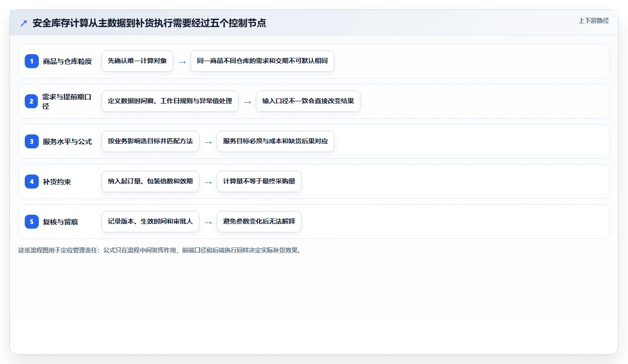Select the 商品与仓库粒度 step label
This screenshot has width=628, height=364.
tap(67, 61)
